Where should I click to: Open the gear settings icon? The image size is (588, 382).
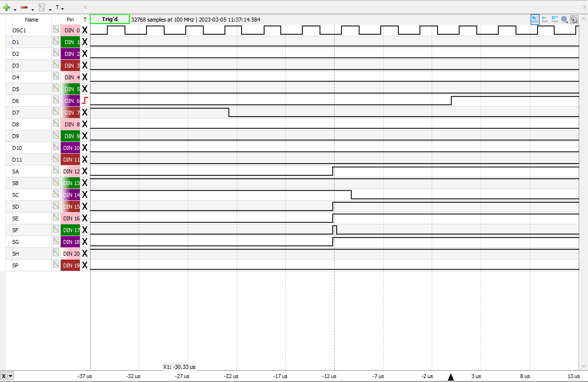pos(574,19)
